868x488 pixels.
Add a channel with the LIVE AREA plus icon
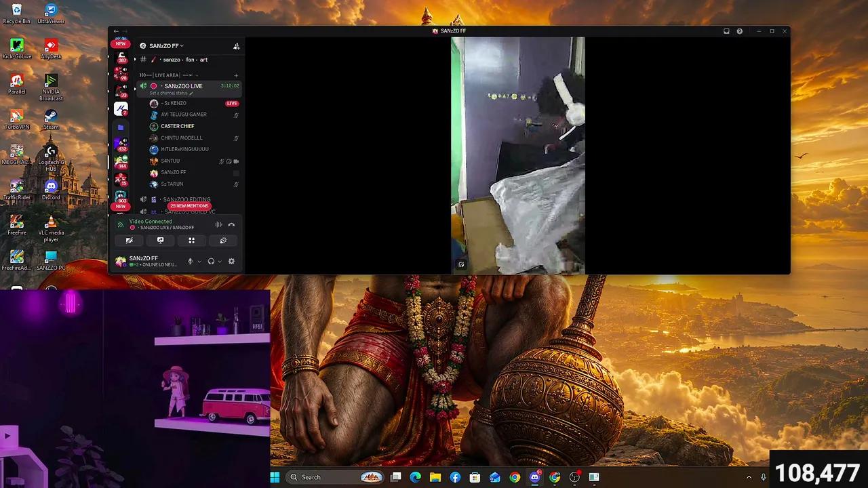(236, 75)
